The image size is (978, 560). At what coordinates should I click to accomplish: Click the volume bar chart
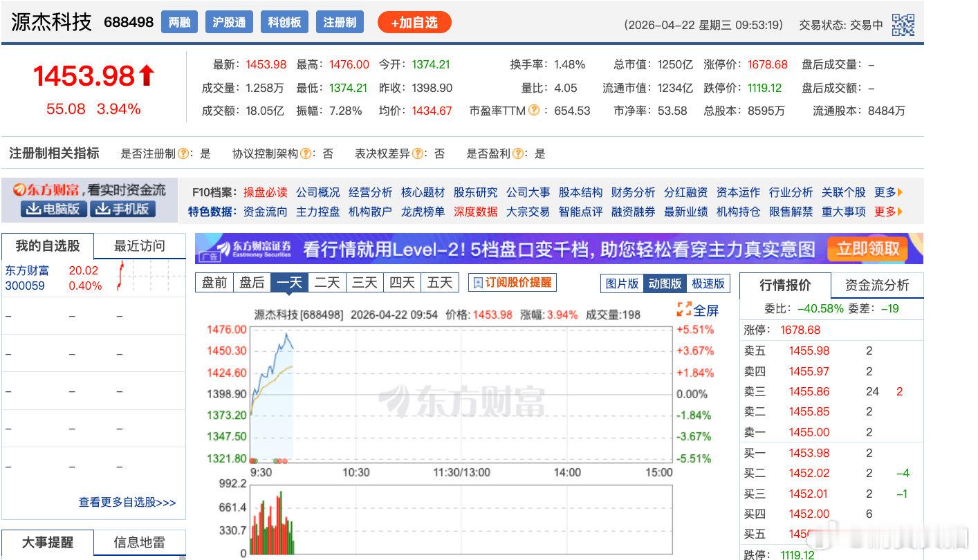tap(461, 519)
